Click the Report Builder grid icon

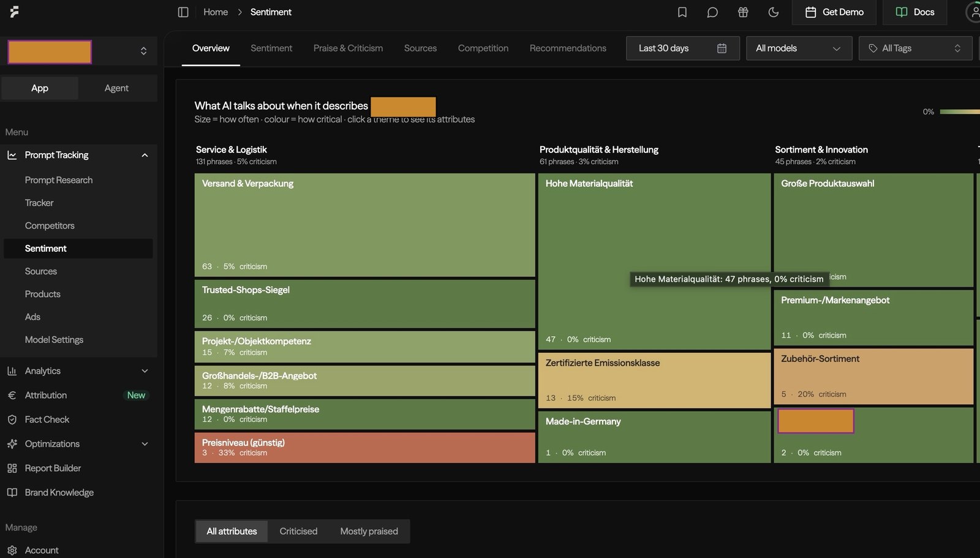(12, 469)
